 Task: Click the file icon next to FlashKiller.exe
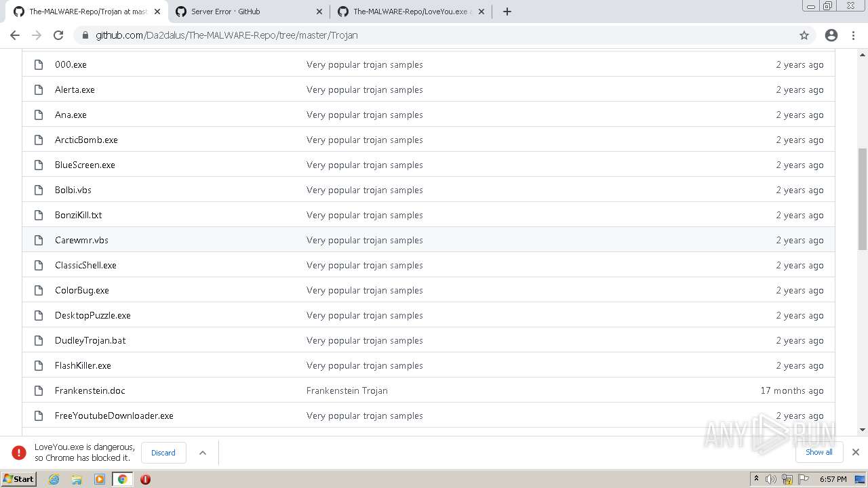tap(39, 365)
